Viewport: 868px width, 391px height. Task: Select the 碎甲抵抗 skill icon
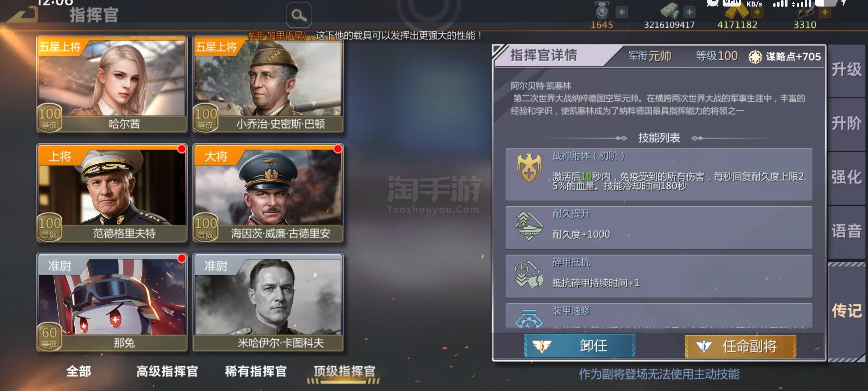tap(529, 275)
